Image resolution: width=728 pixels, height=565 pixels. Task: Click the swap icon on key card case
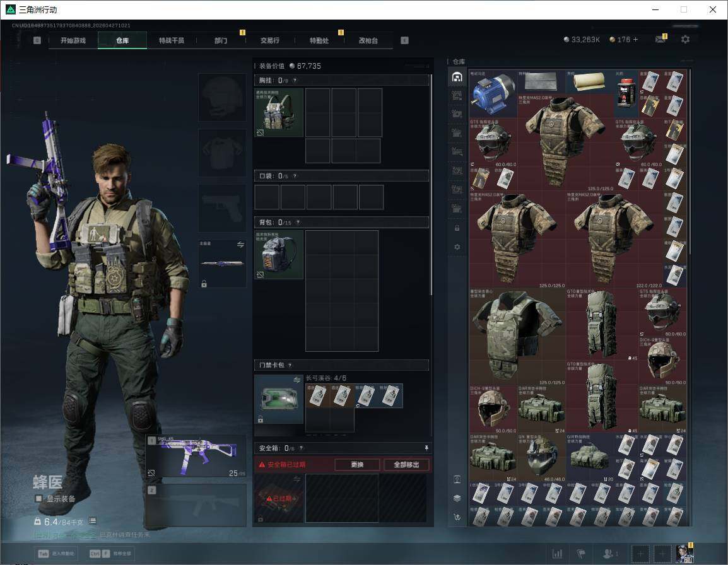coord(296,380)
